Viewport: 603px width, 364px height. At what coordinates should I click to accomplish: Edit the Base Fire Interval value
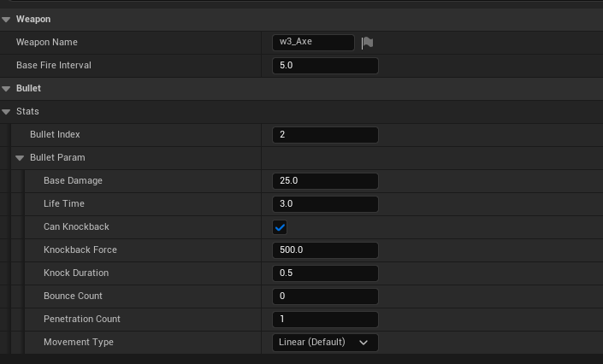pos(325,65)
